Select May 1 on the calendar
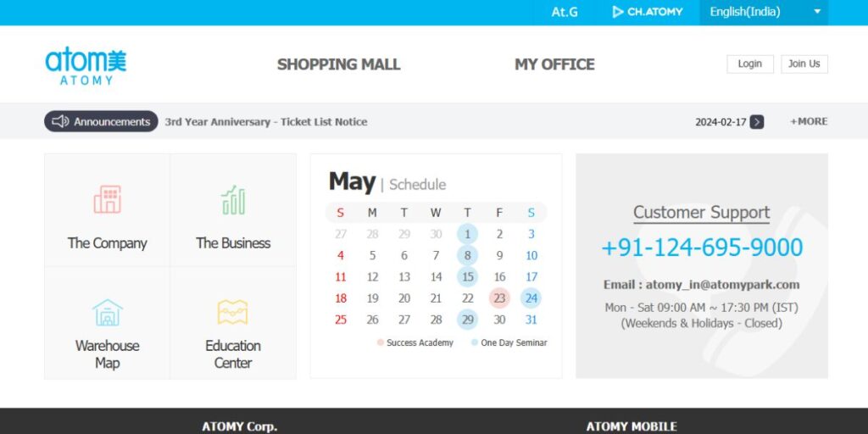Screen dimensions: 868x434 click(x=468, y=234)
